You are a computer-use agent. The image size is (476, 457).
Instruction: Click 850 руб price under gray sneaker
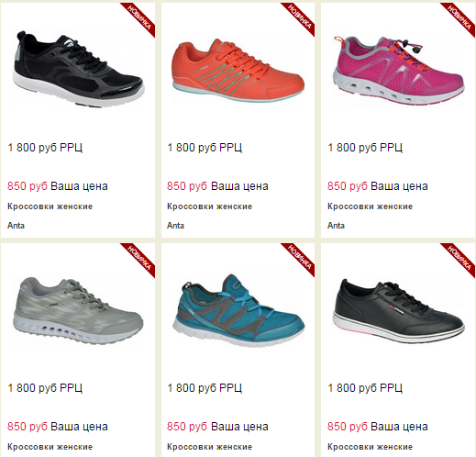click(28, 427)
